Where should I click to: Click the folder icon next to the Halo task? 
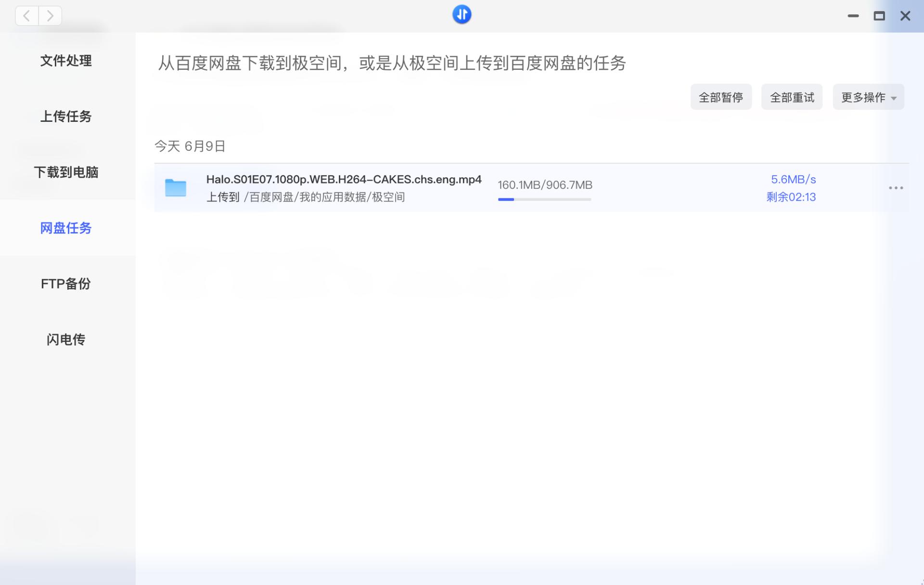tap(176, 188)
